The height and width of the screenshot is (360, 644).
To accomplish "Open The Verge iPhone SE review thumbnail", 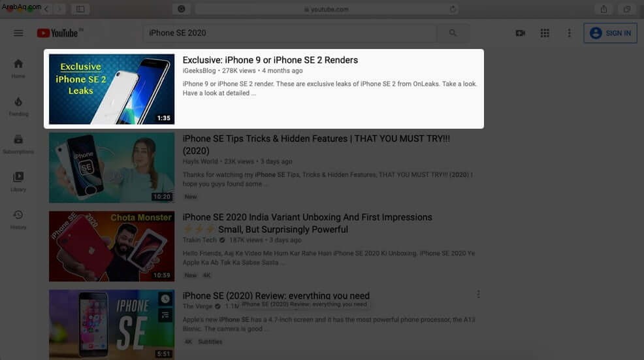I will tap(112, 325).
